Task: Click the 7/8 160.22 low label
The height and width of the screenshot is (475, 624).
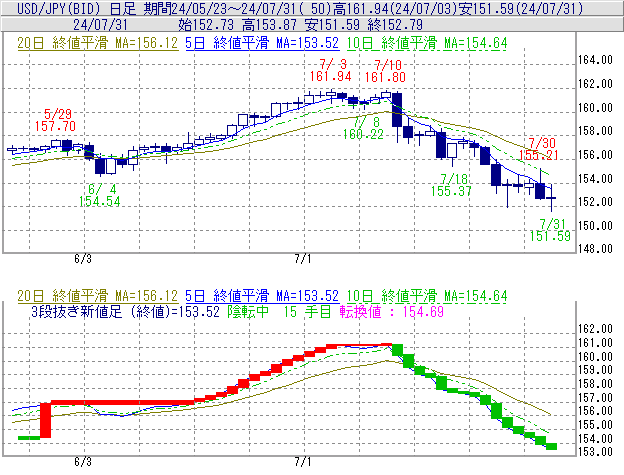Action: (x=363, y=128)
